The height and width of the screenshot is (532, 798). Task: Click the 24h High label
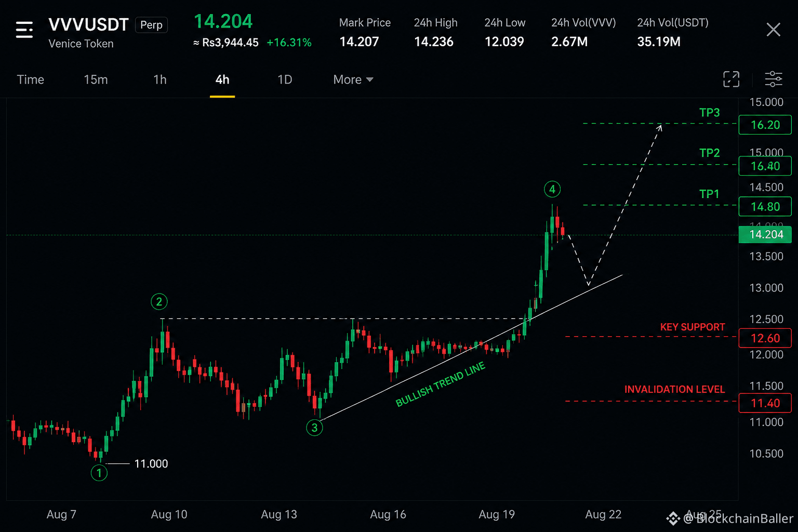pos(435,23)
